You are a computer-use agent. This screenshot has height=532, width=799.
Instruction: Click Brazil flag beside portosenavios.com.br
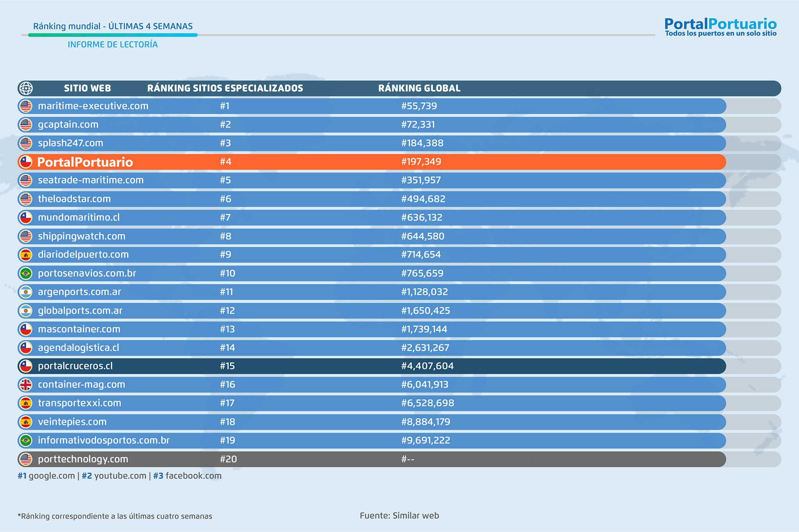click(26, 273)
